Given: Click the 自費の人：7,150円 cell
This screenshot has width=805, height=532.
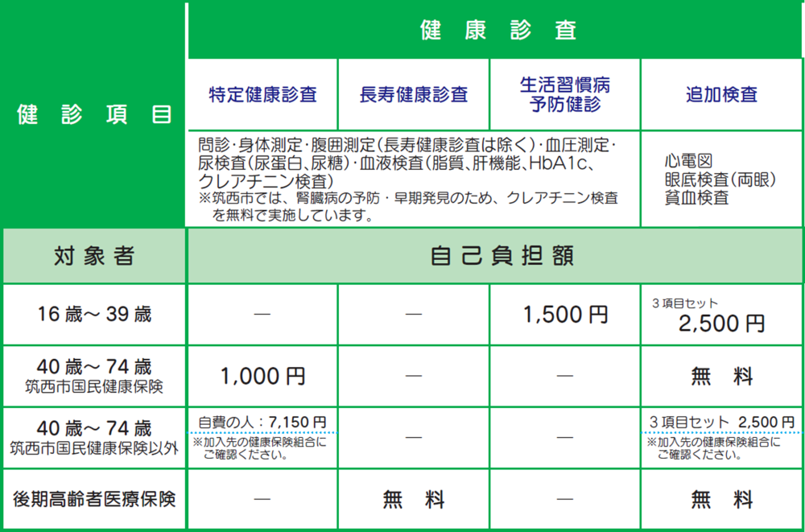Looking at the screenshot, I should click(x=262, y=419).
